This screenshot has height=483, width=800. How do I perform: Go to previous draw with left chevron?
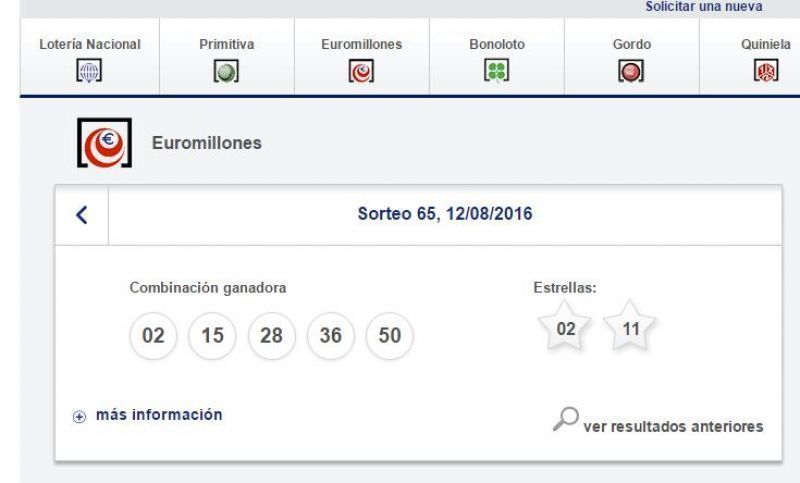82,215
